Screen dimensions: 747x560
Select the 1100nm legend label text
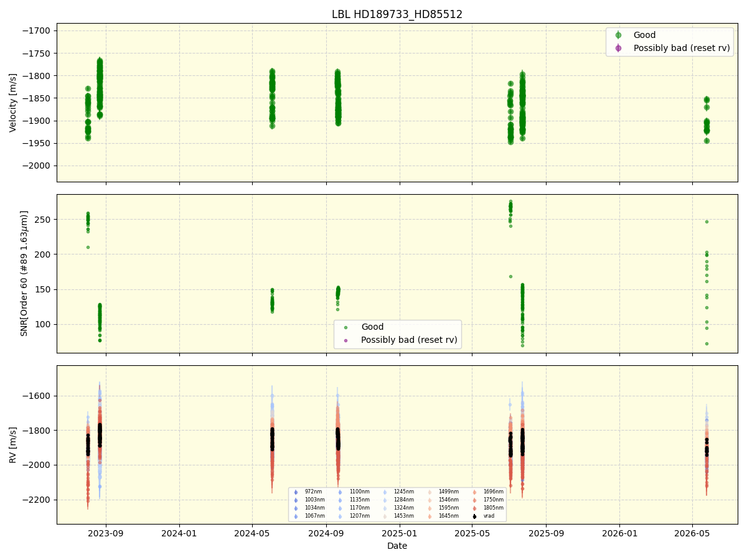[360, 492]
